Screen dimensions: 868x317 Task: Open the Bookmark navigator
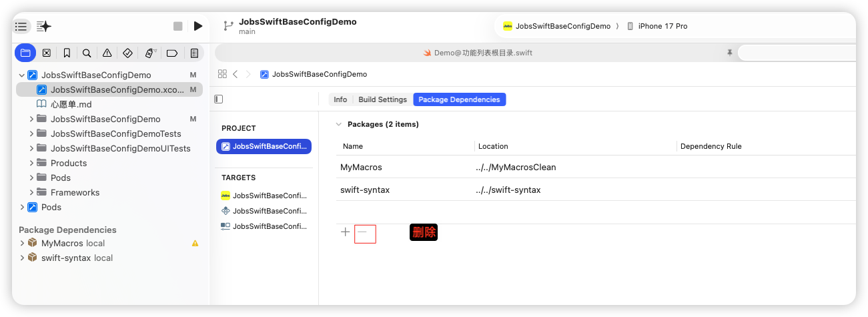67,53
